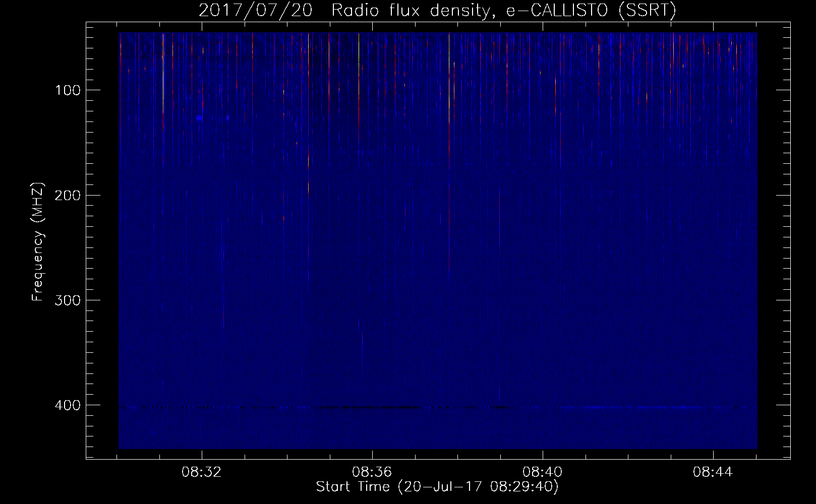Click the 400 frequency tick label
This screenshot has height=504, width=816.
pyautogui.click(x=68, y=405)
